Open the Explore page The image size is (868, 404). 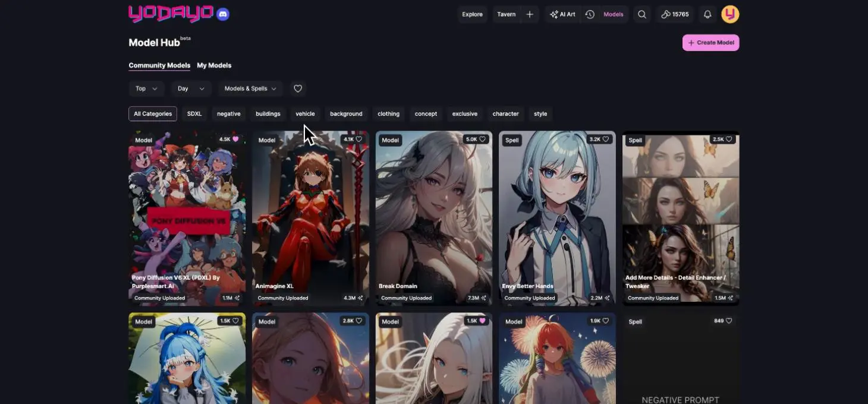(x=473, y=14)
